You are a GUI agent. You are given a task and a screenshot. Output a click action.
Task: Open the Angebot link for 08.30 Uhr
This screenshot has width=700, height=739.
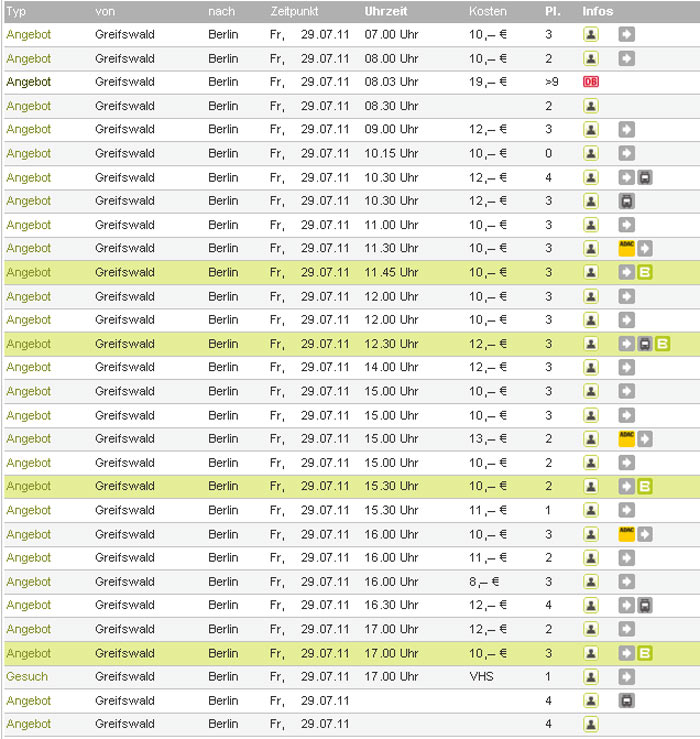[x=28, y=106]
